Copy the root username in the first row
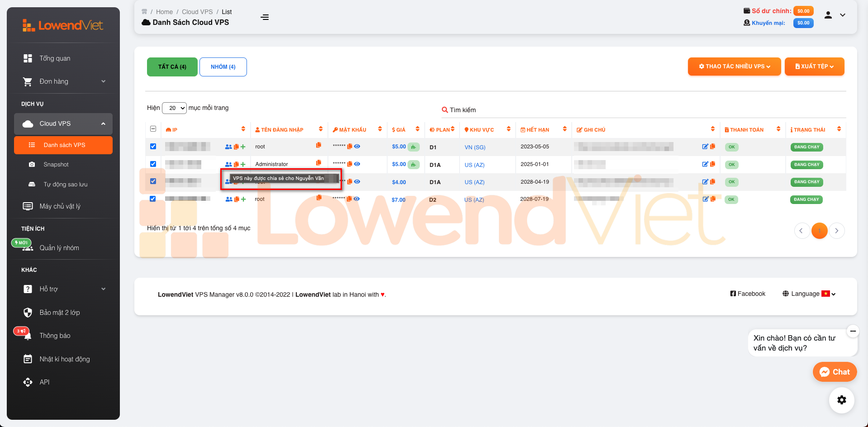The image size is (868, 427). (x=319, y=145)
